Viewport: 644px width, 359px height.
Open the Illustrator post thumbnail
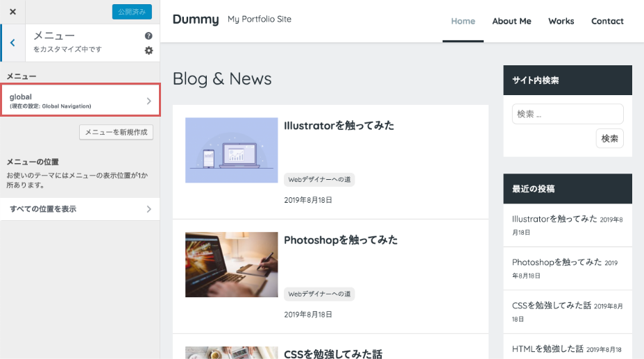tap(231, 150)
